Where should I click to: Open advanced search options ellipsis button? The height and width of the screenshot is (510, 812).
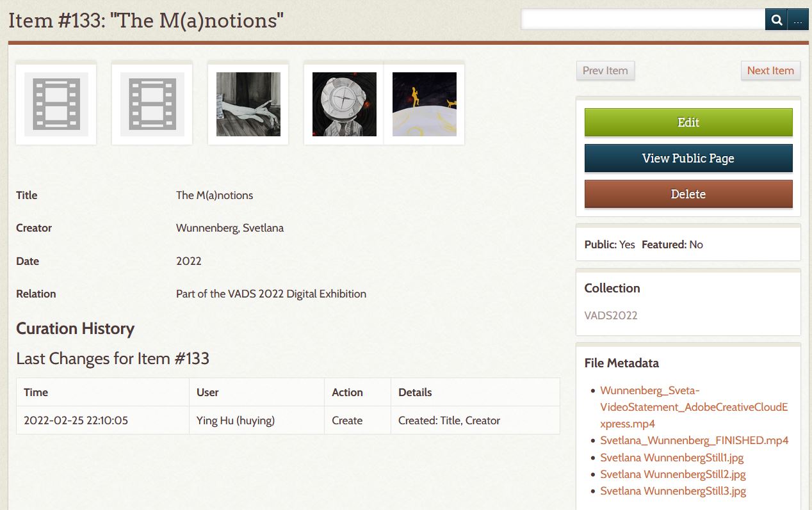point(797,20)
